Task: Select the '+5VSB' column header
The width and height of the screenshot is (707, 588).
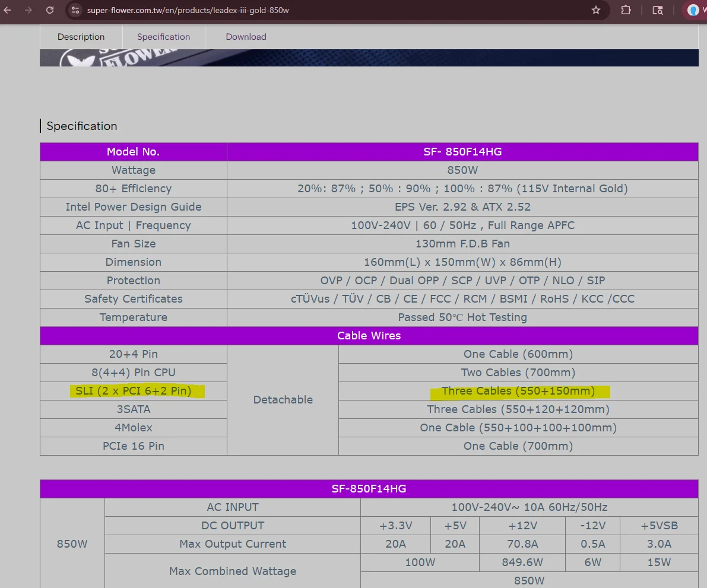Action: pyautogui.click(x=659, y=526)
